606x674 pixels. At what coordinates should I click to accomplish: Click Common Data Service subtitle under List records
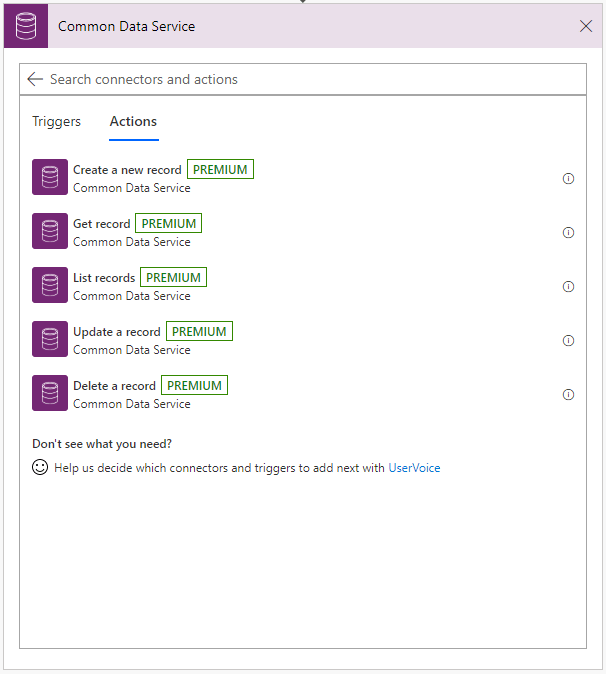point(132,296)
